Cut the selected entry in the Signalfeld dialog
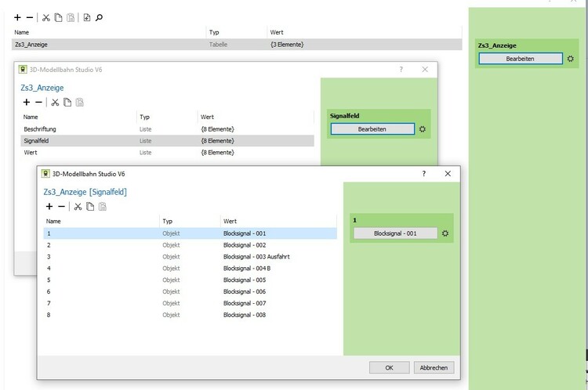 pos(78,207)
